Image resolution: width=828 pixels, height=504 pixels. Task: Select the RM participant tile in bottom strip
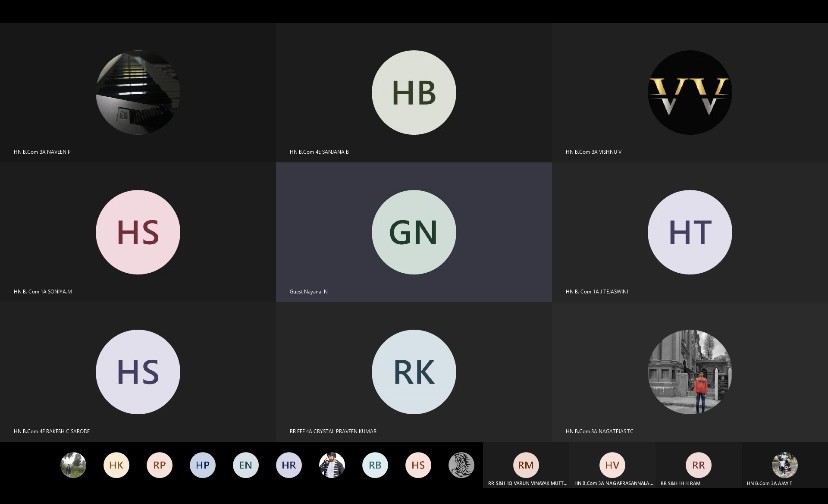526,466
